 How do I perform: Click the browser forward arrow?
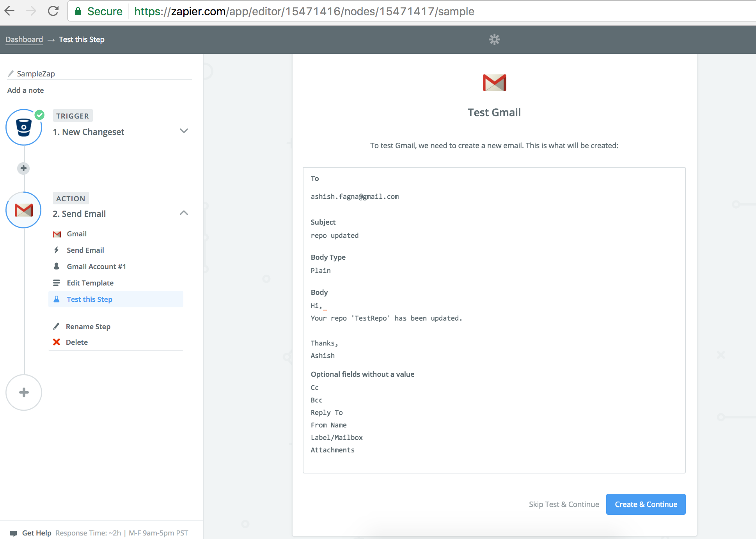(x=31, y=11)
